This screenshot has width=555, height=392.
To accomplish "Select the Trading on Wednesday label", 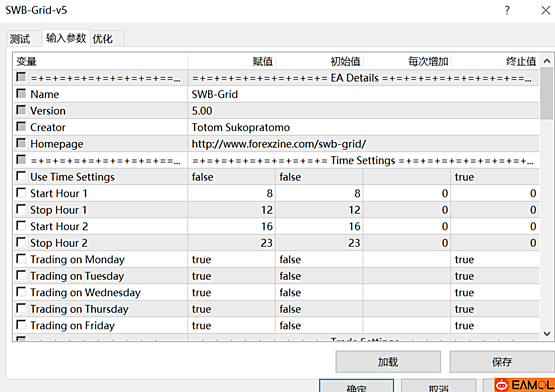I will [85, 293].
